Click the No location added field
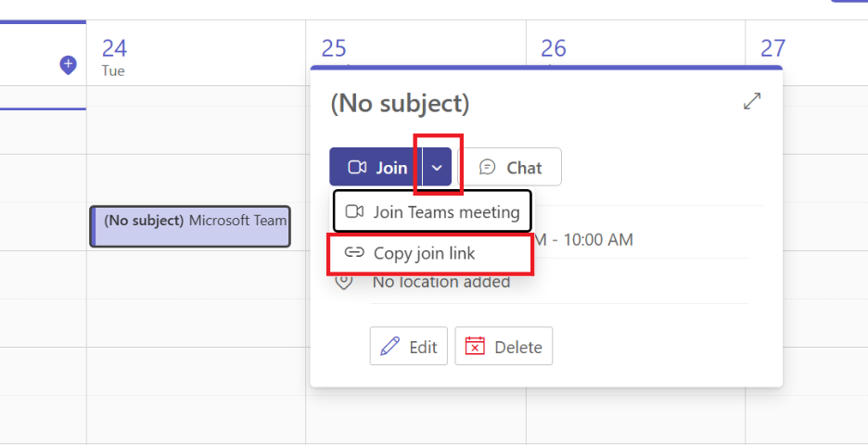 coord(441,282)
